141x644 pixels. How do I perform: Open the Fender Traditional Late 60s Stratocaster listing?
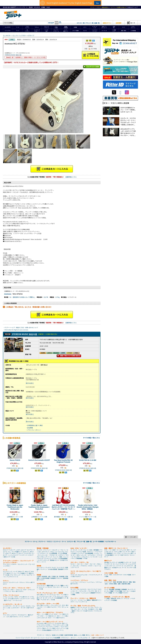15,507
